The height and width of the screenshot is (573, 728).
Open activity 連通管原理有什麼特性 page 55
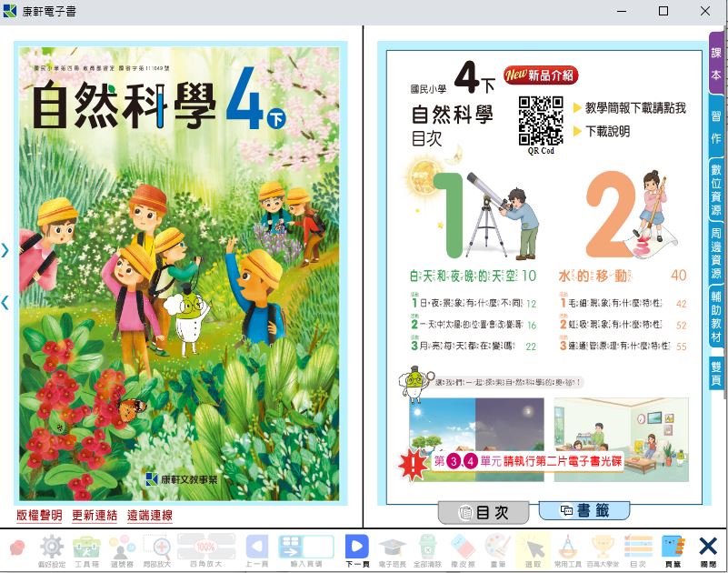coord(623,346)
